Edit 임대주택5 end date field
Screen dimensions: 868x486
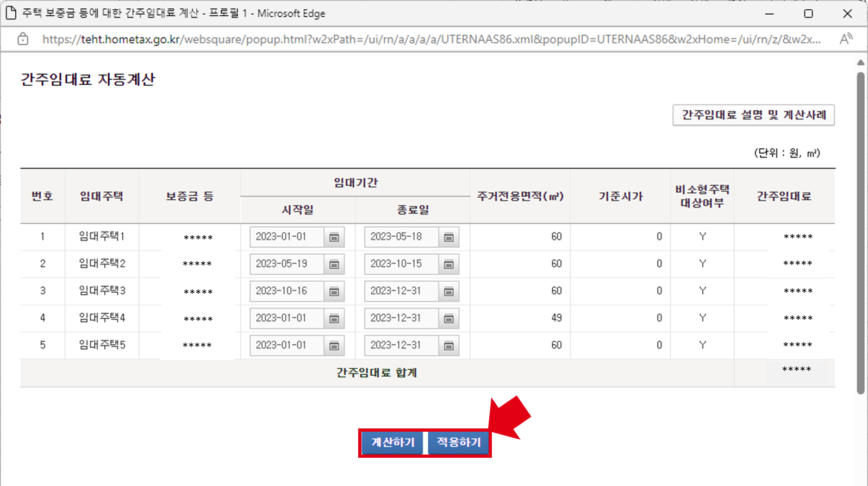[402, 346]
